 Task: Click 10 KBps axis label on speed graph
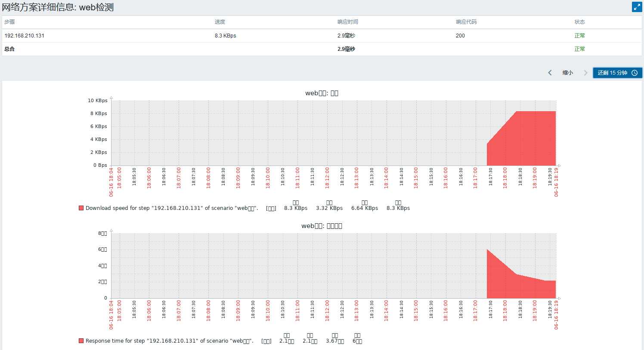point(97,100)
